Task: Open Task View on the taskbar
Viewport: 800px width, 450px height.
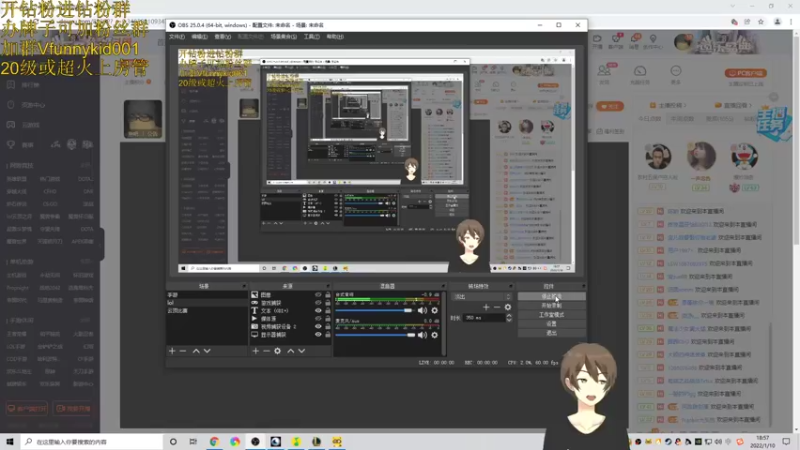Action: [193, 441]
